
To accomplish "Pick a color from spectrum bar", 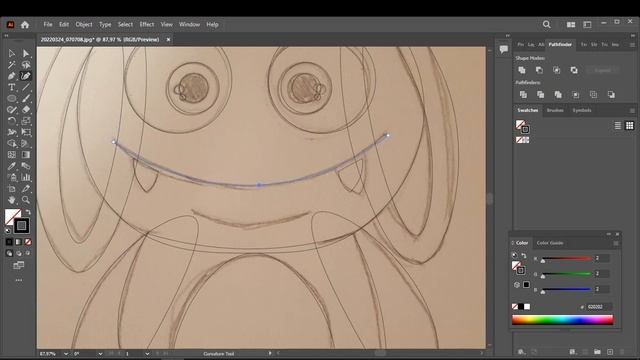I will pos(562,320).
